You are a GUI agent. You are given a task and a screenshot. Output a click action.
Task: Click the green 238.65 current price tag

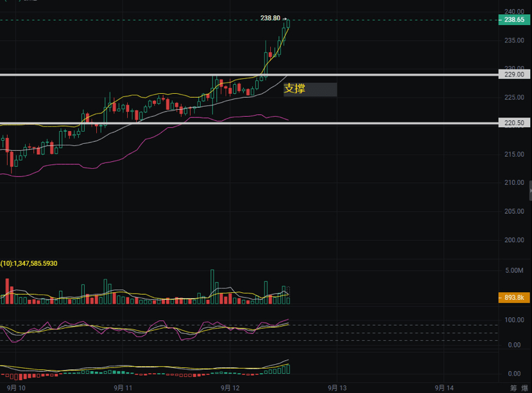coord(514,21)
